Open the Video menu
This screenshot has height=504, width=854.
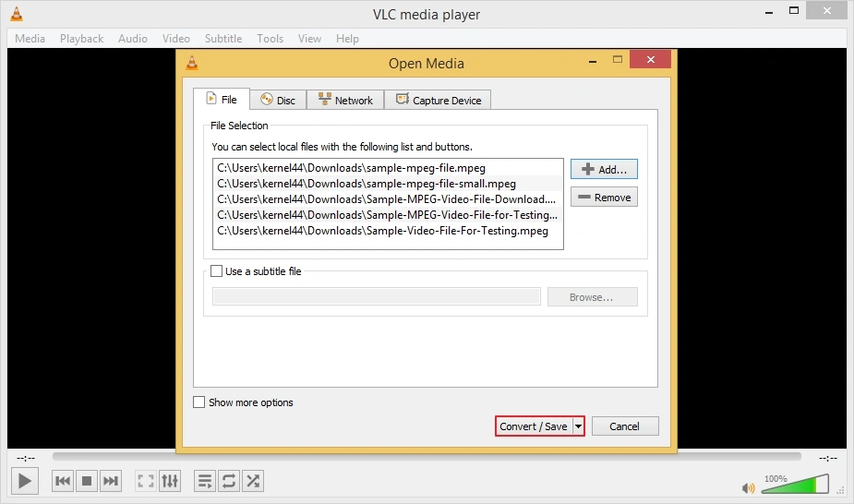176,39
